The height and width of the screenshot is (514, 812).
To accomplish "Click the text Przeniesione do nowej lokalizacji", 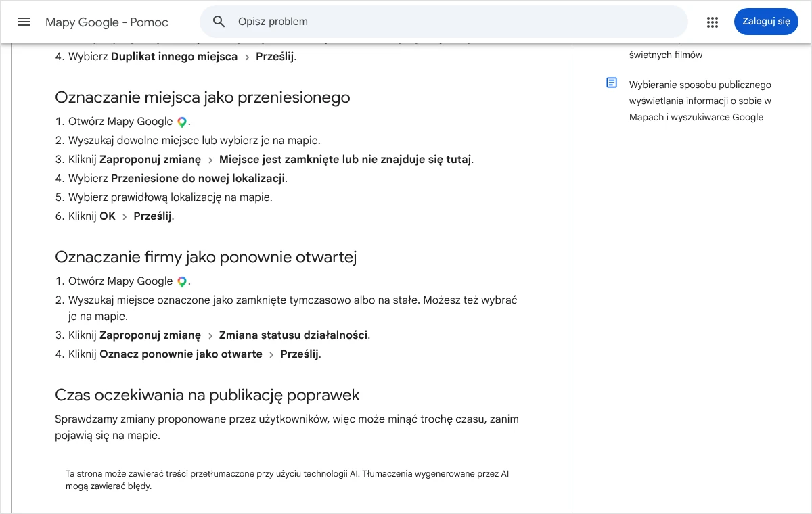I will tap(198, 179).
